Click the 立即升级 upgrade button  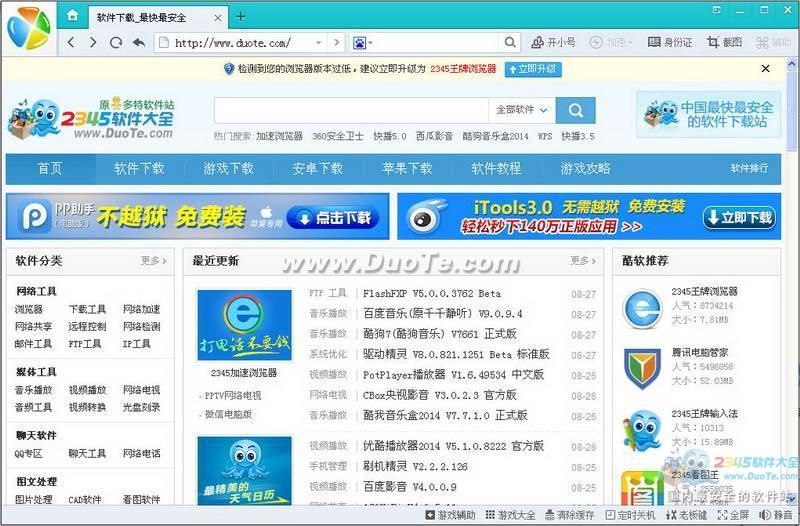tap(533, 69)
